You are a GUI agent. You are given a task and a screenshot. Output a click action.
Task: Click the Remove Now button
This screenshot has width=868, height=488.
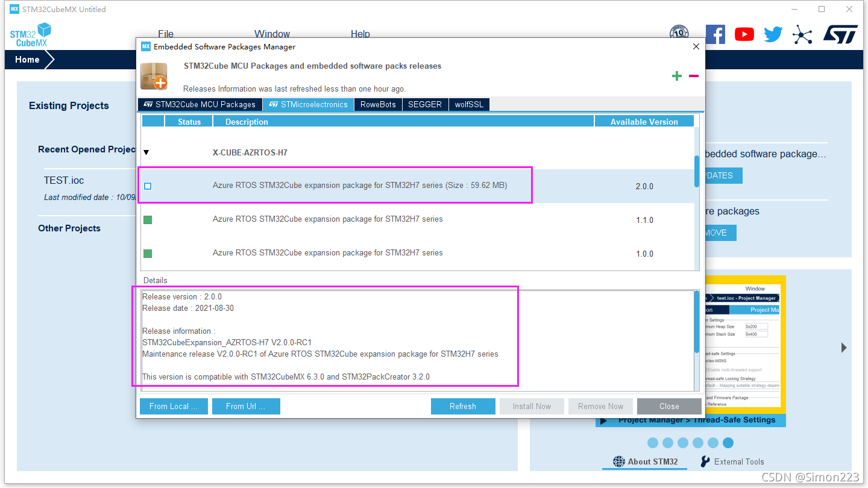(600, 406)
